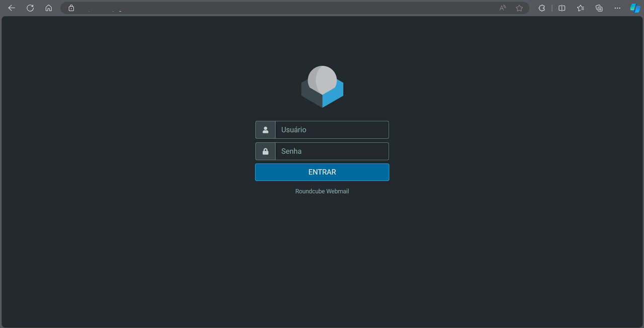Open browser settings and more menu
Image resolution: width=644 pixels, height=328 pixels.
click(617, 8)
